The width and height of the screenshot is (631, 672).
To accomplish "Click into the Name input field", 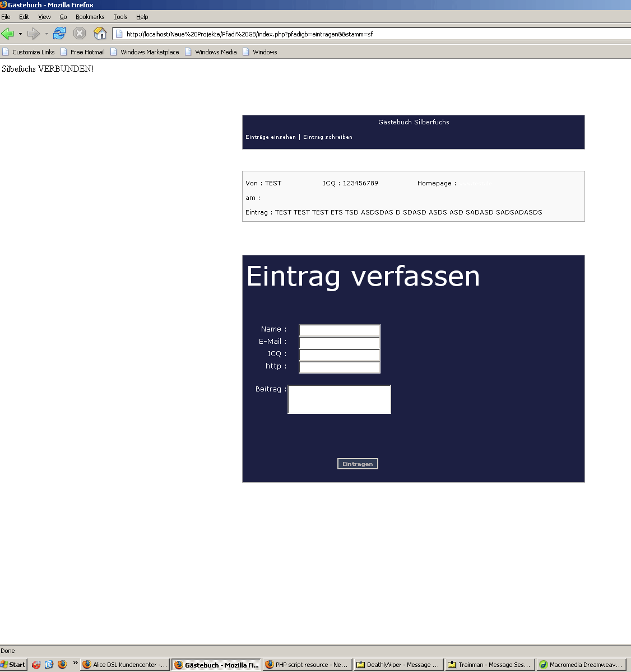I will [339, 330].
